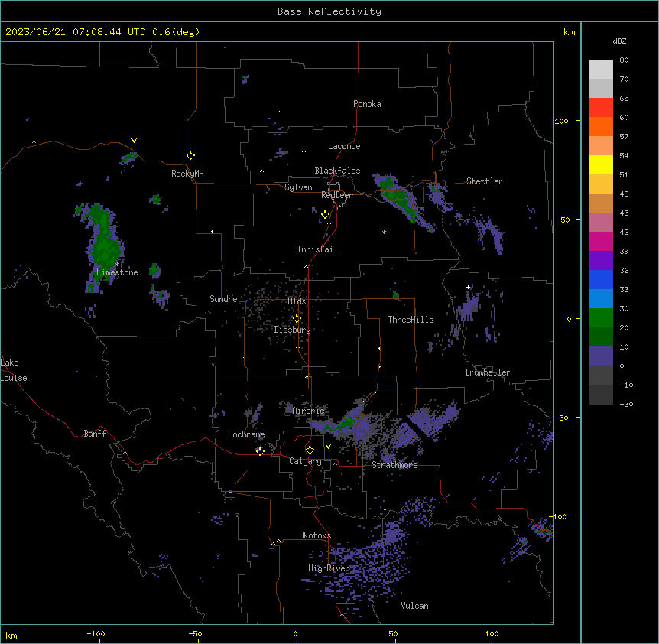Click the asterisk marker above the Limestone label
The width and height of the screenshot is (659, 644).
click(117, 264)
